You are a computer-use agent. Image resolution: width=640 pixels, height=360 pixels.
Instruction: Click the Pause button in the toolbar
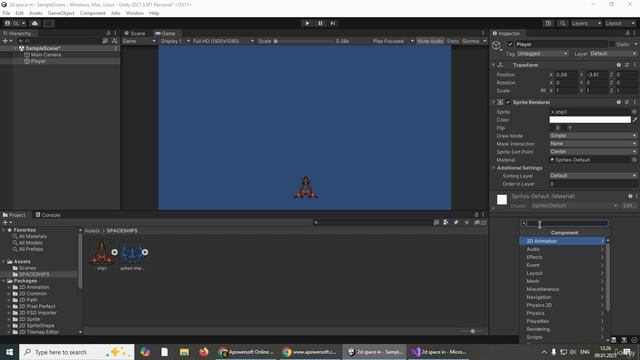(320, 23)
